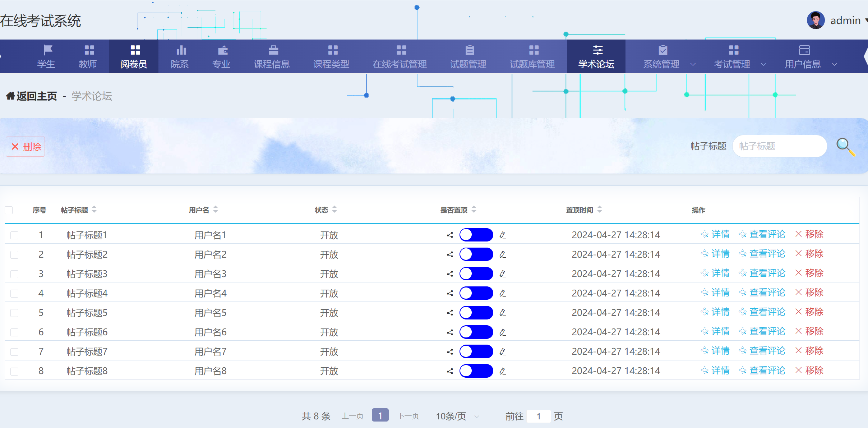
Task: Select the header select-all checkbox
Action: (x=9, y=210)
